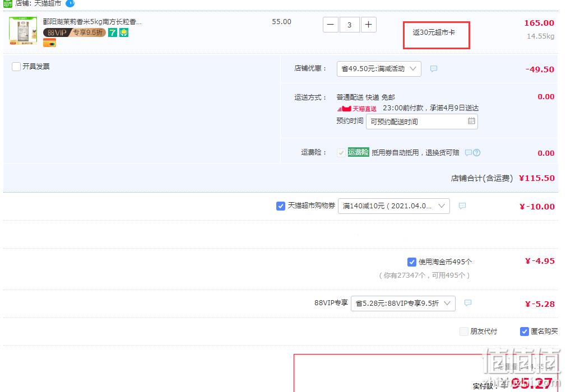Image resolution: width=566 pixels, height=392 pixels.
Task: Click the 店铺合计(含运费) label
Action: click(x=482, y=178)
